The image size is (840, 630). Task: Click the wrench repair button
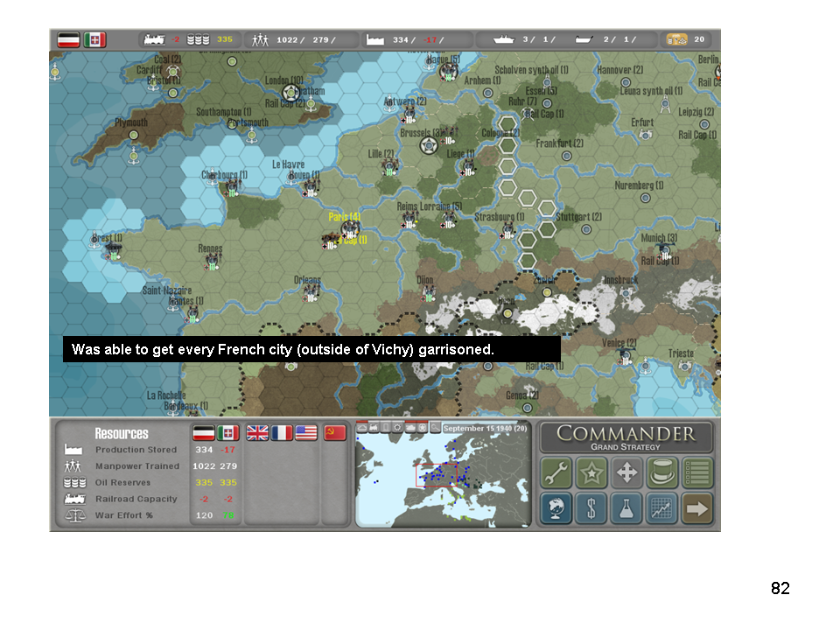tap(556, 473)
